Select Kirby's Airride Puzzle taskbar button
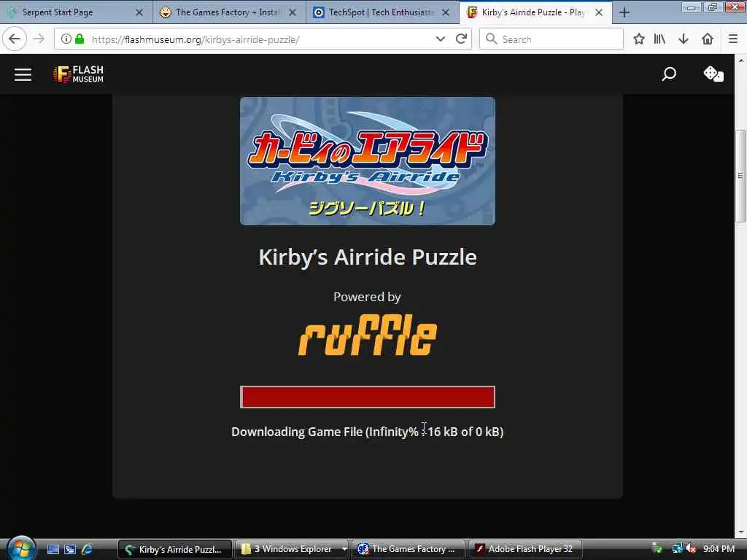This screenshot has width=747, height=560. pos(175,549)
